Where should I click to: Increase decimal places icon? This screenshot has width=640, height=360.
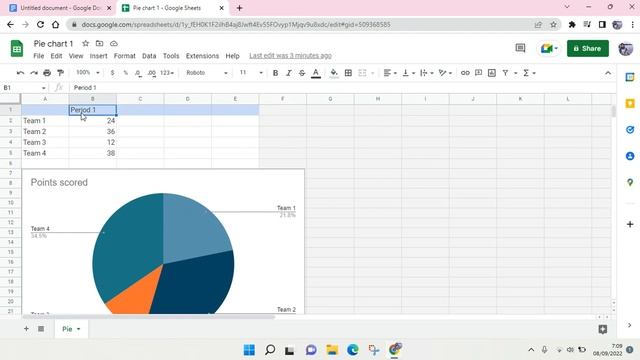[x=151, y=73]
